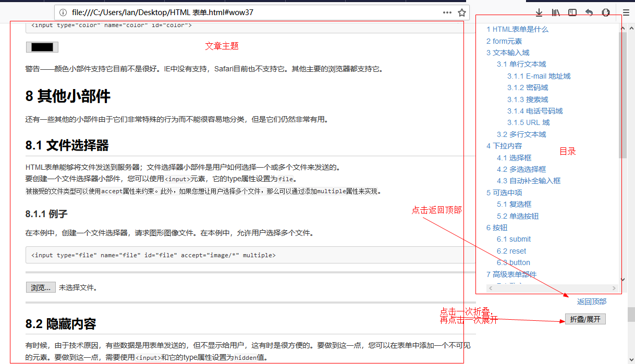Select '6.3 button' contents link
Viewport: 635px width, 364px height.
(514, 262)
